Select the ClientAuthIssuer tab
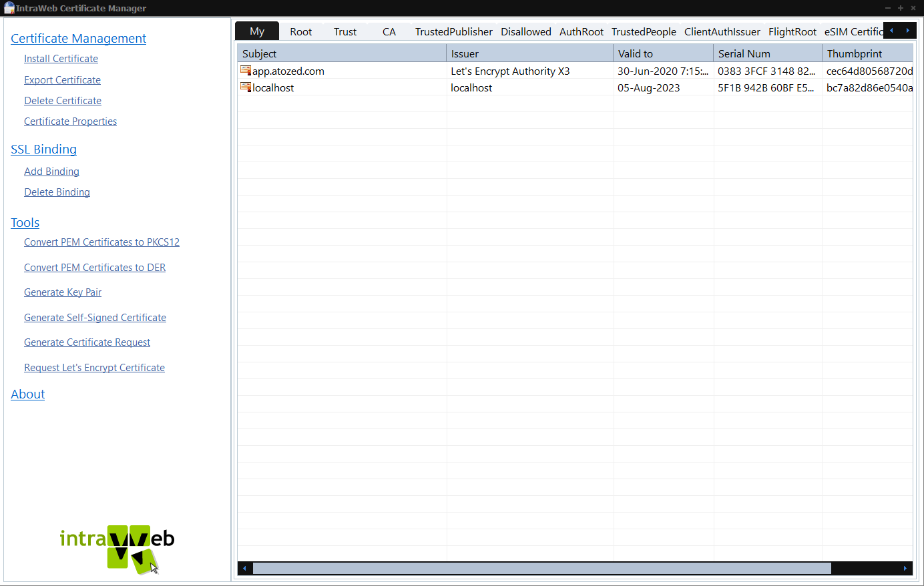 722,31
